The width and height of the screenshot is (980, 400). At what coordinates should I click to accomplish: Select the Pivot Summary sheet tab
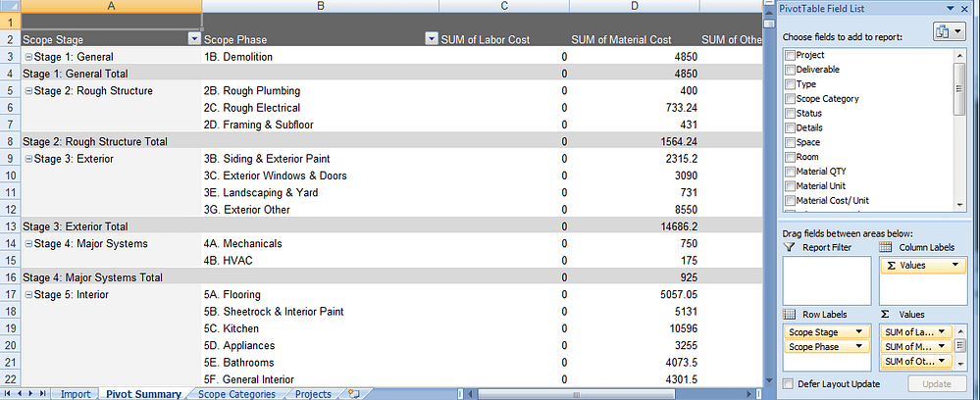pyautogui.click(x=144, y=394)
